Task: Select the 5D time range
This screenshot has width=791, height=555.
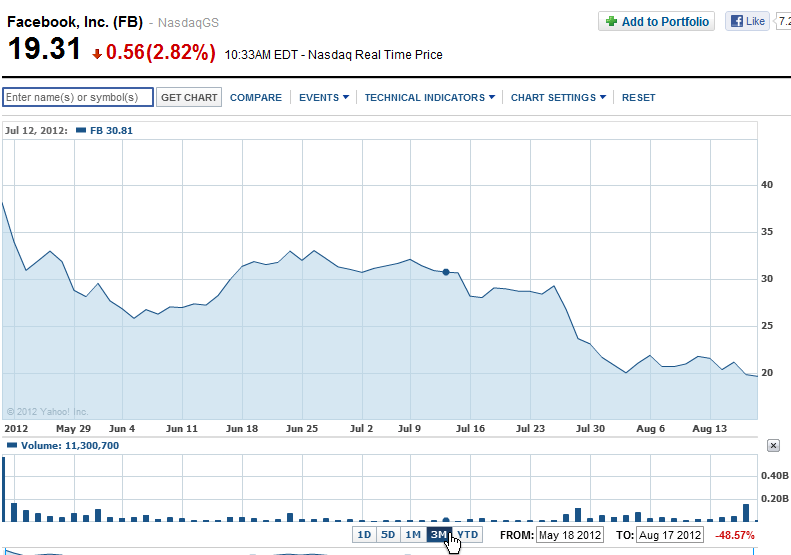Action: point(388,535)
